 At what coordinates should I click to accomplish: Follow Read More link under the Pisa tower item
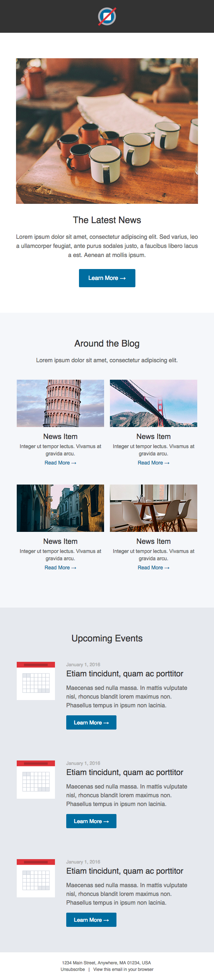60,463
